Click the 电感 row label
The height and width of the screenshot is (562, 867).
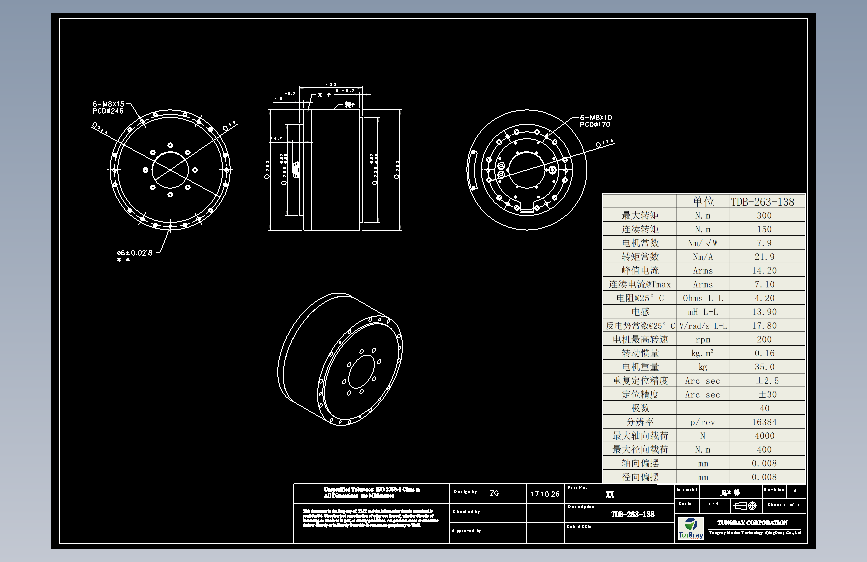640,312
